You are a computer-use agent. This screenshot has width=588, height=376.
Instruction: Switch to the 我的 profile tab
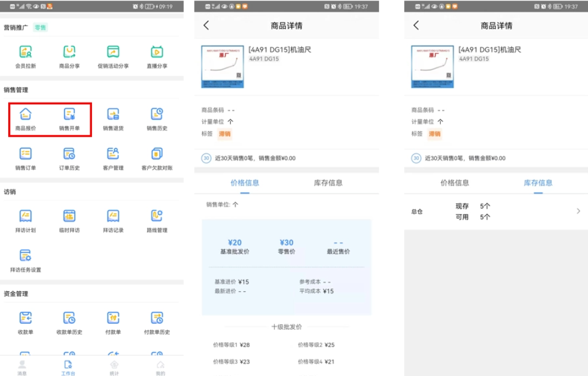(161, 367)
